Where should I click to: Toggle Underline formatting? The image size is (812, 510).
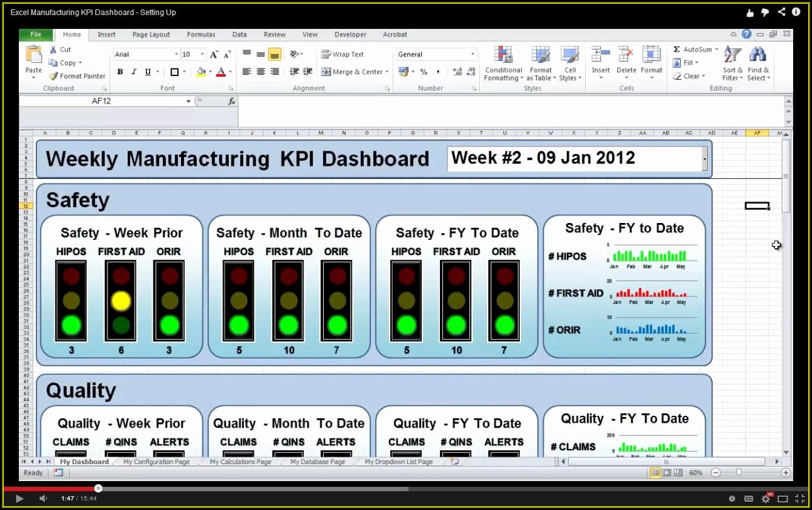pyautogui.click(x=148, y=72)
